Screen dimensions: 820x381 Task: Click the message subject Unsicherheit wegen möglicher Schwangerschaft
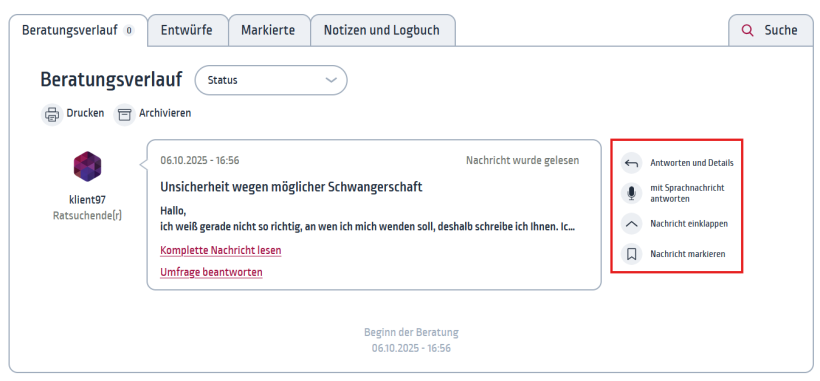tap(291, 187)
